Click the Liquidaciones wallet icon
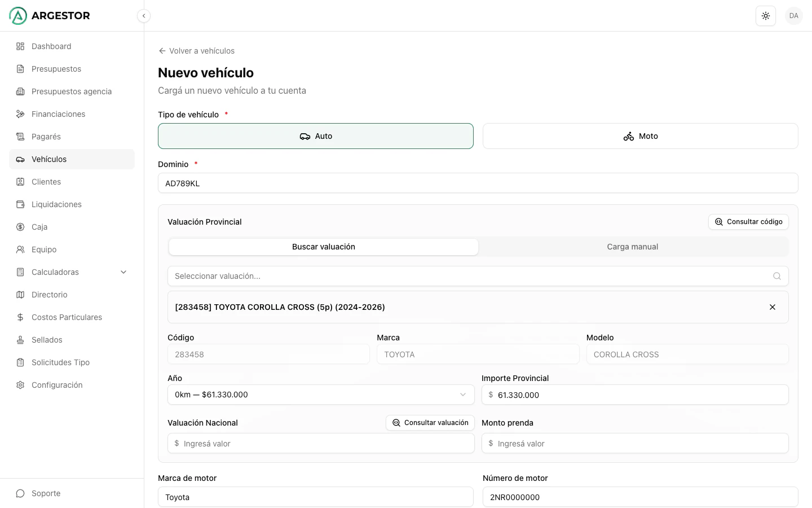This screenshot has width=812, height=508. pyautogui.click(x=20, y=204)
